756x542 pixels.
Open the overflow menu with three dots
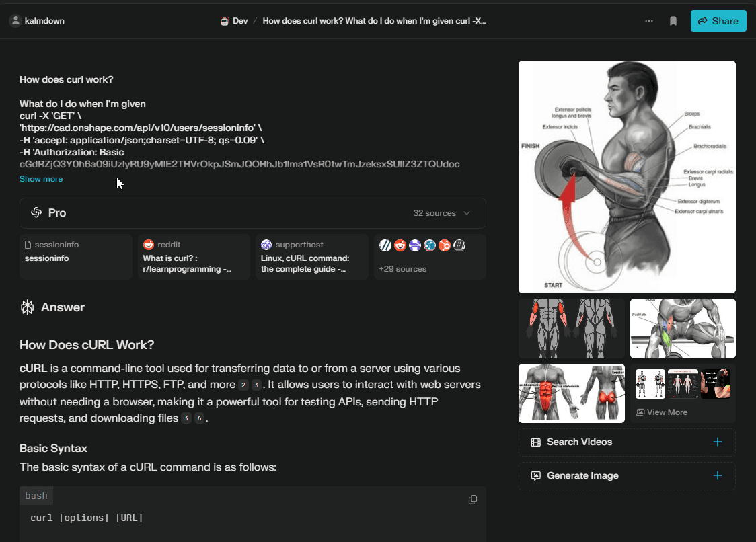tap(649, 21)
